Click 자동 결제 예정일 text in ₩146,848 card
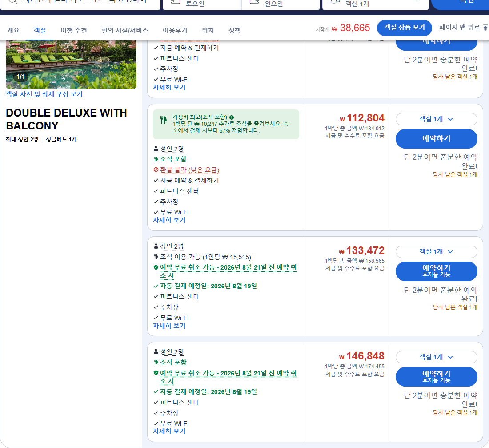This screenshot has width=489, height=448. 208,392
